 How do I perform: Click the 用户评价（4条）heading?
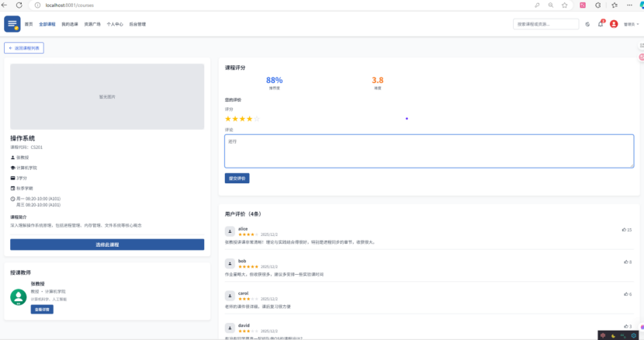pyautogui.click(x=243, y=213)
